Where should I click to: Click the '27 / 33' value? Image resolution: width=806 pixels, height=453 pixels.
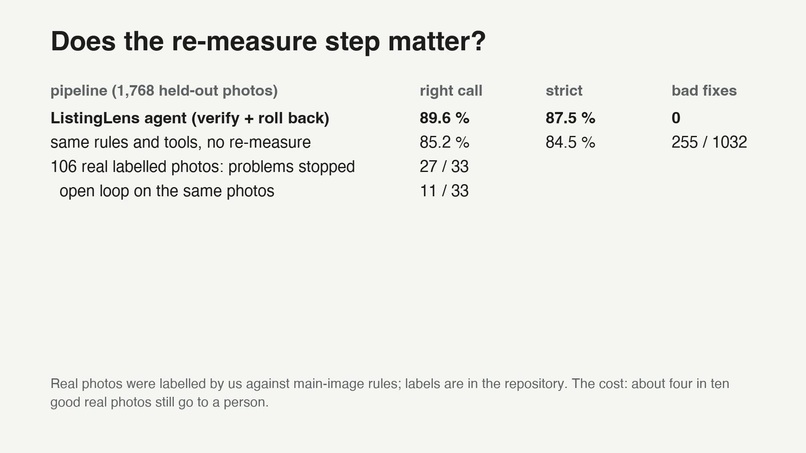pyautogui.click(x=444, y=167)
